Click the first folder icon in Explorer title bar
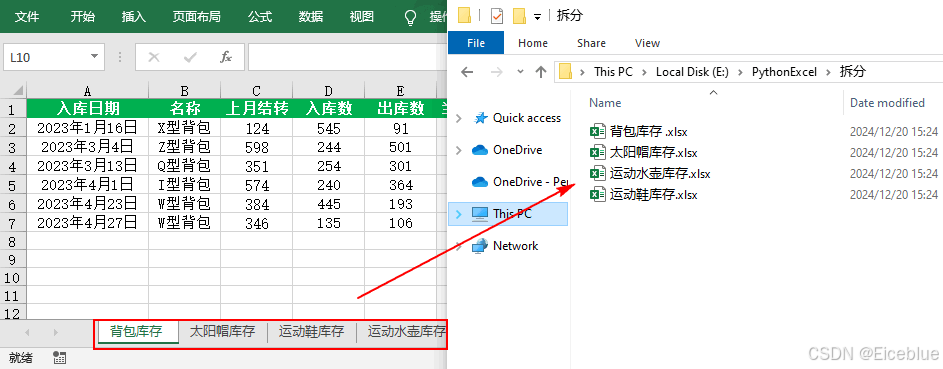943x369 pixels. tap(464, 16)
